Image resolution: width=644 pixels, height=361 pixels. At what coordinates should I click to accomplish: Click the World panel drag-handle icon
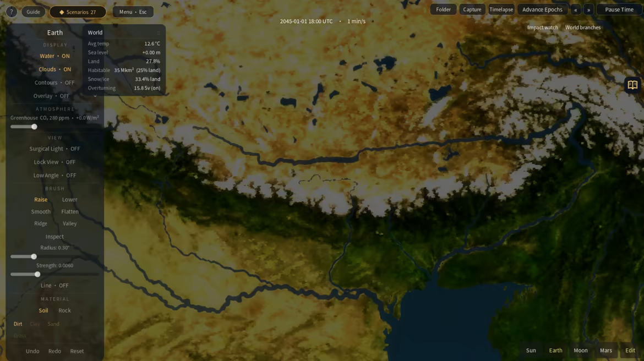click(159, 33)
